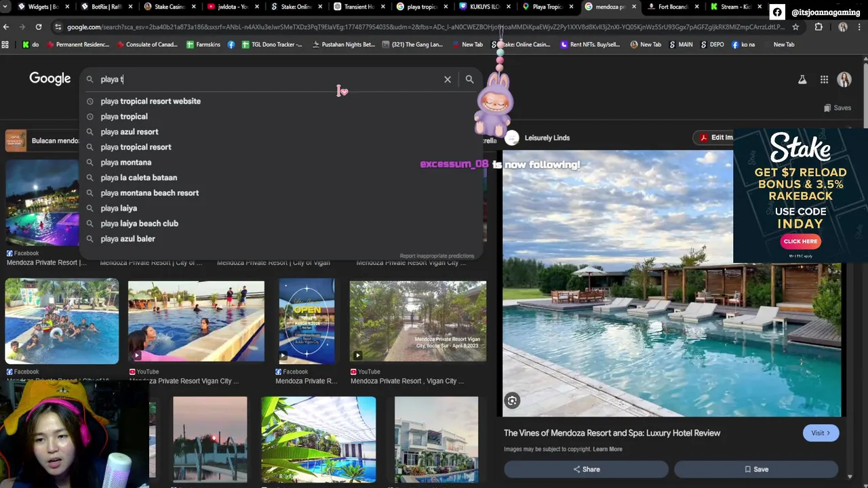Open the Chrome apps grid in bookmarks bar

point(5,45)
